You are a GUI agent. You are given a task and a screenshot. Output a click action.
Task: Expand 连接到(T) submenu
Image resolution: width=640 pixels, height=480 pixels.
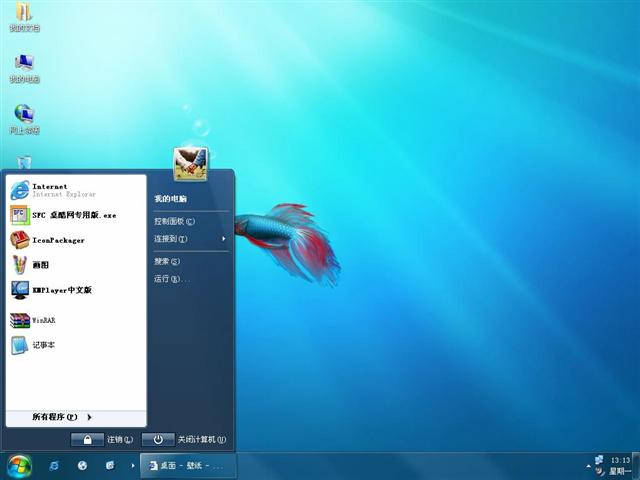[191, 239]
